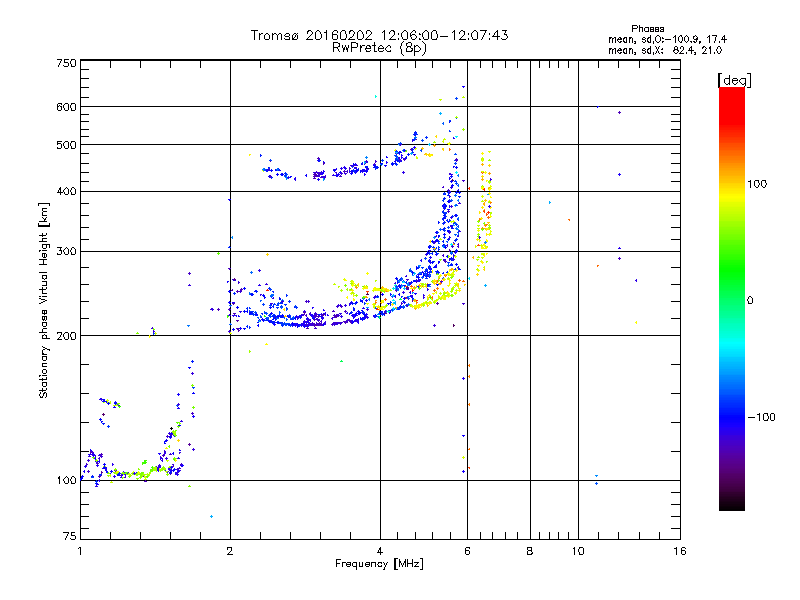Click the '[deg]' colorbar unit label

point(734,80)
